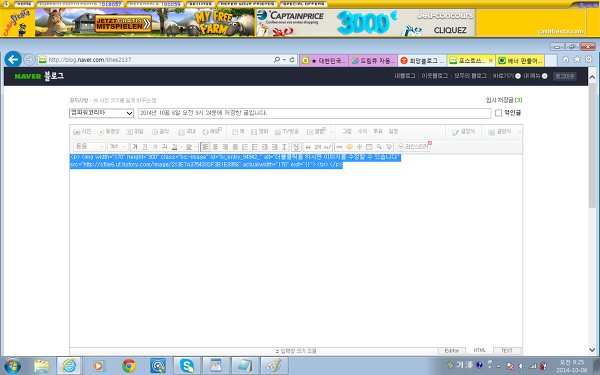Insert a video with the 동영상 button
The width and height of the screenshot is (600, 375).
[x=109, y=132]
